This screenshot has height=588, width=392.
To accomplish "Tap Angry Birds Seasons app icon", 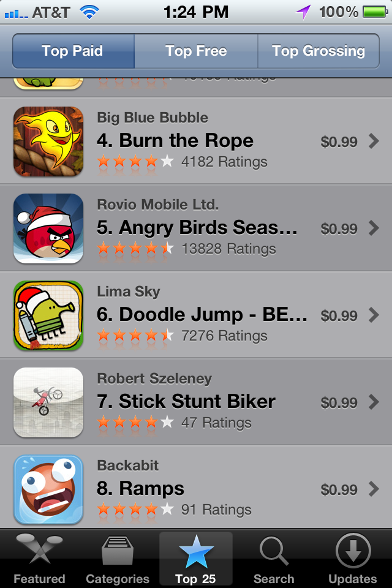I will point(48,228).
